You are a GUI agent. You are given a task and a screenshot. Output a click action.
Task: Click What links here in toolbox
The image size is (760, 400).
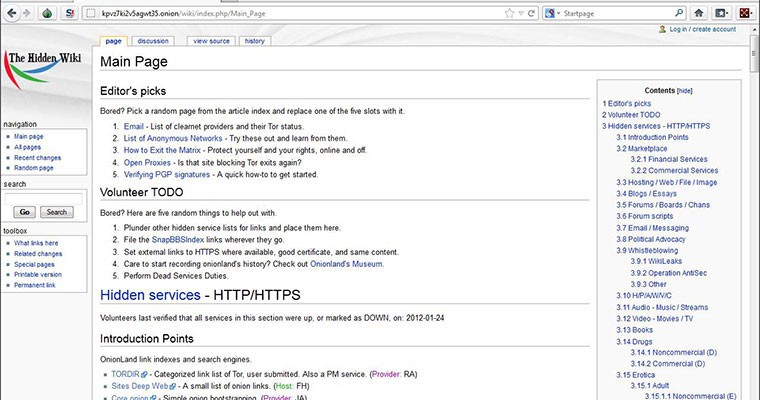(36, 243)
